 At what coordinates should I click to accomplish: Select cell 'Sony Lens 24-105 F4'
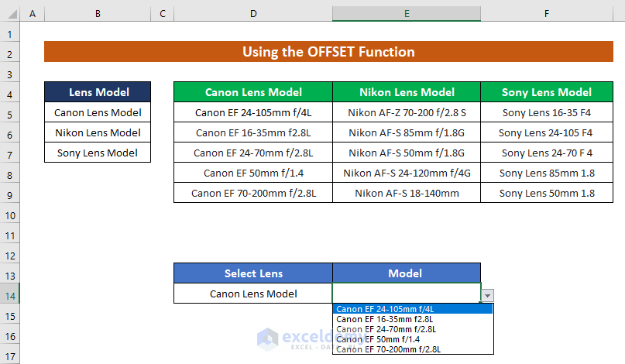click(x=547, y=132)
